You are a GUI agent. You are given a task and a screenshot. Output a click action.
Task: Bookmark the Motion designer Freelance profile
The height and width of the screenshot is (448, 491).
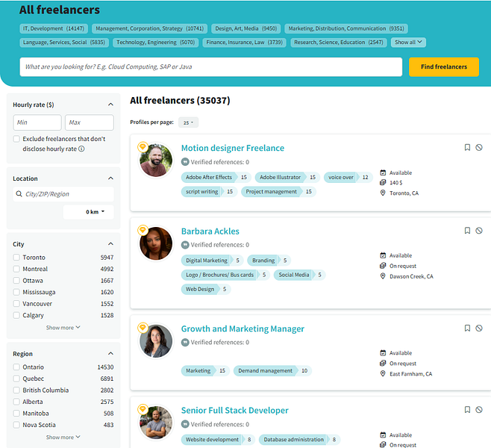467,147
